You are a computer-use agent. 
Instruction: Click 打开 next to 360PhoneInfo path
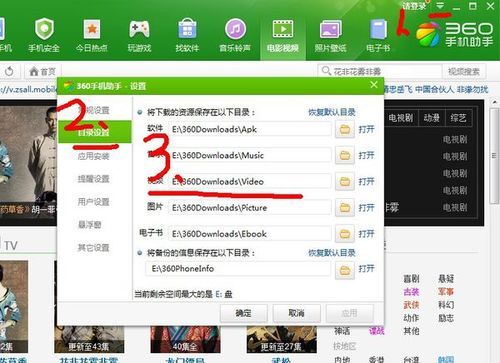pyautogui.click(x=366, y=268)
